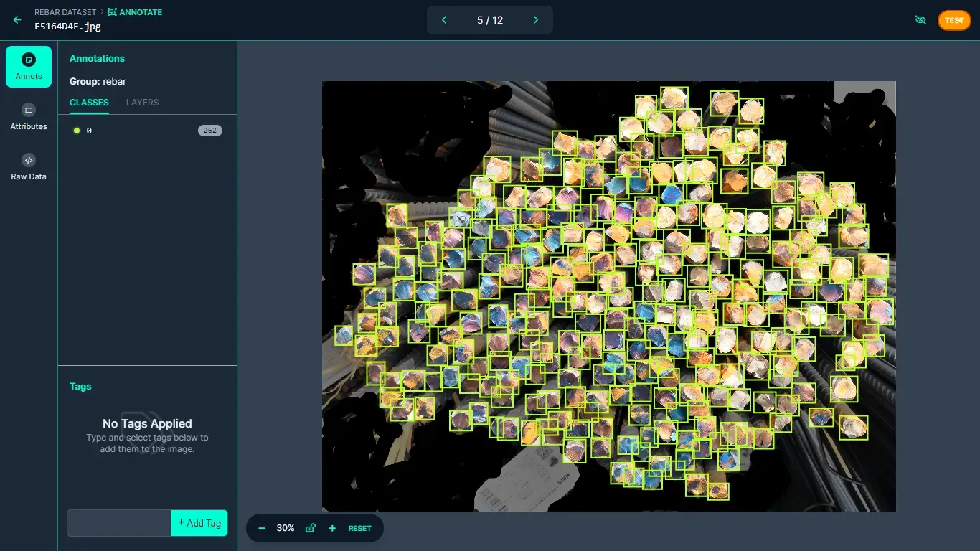Click the Add Tag button
The height and width of the screenshot is (551, 980).
(199, 523)
